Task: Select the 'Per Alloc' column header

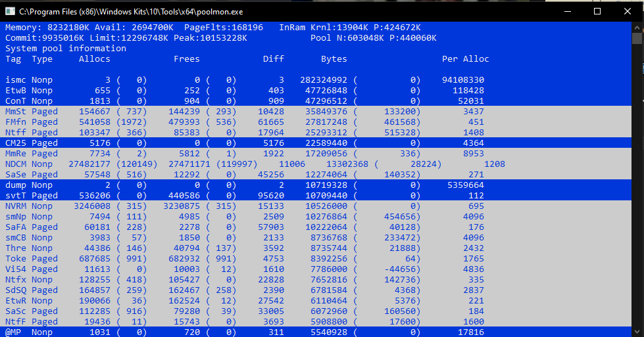Action: pos(465,59)
